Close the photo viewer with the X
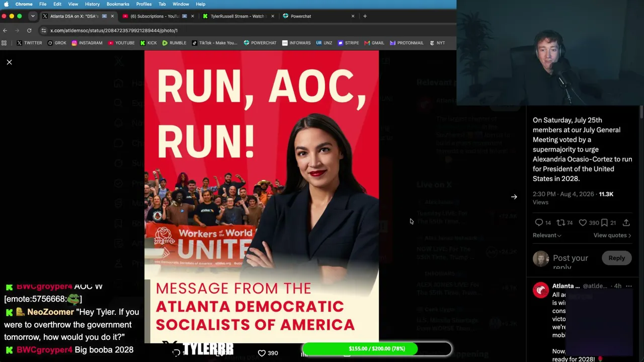Viewport: 644px width, 362px height. click(x=9, y=62)
